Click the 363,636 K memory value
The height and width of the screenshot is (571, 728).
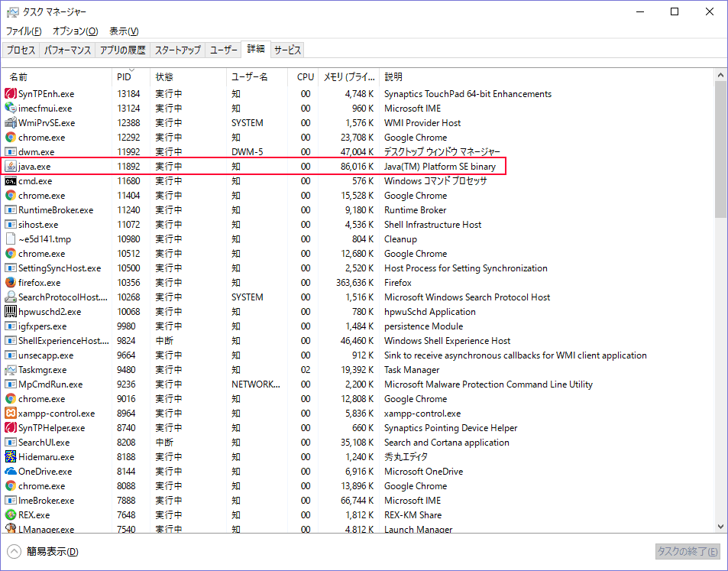coord(354,283)
